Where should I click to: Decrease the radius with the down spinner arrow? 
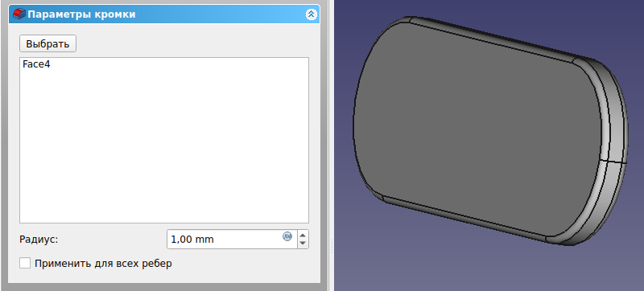[303, 243]
